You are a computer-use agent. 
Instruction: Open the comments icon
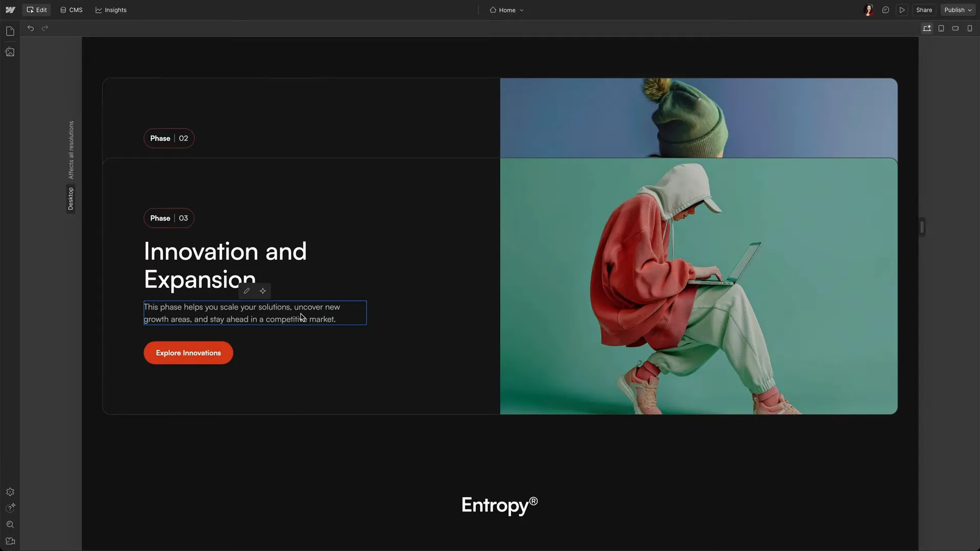[886, 10]
